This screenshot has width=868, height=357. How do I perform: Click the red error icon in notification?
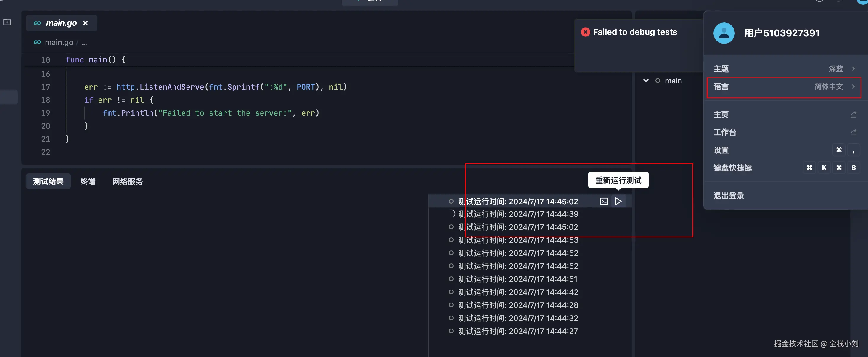pos(585,32)
